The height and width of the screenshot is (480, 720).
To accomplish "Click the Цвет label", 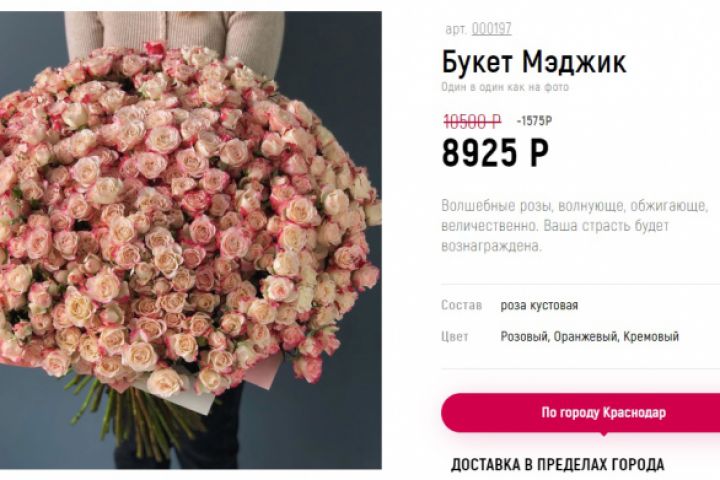I will pyautogui.click(x=455, y=337).
